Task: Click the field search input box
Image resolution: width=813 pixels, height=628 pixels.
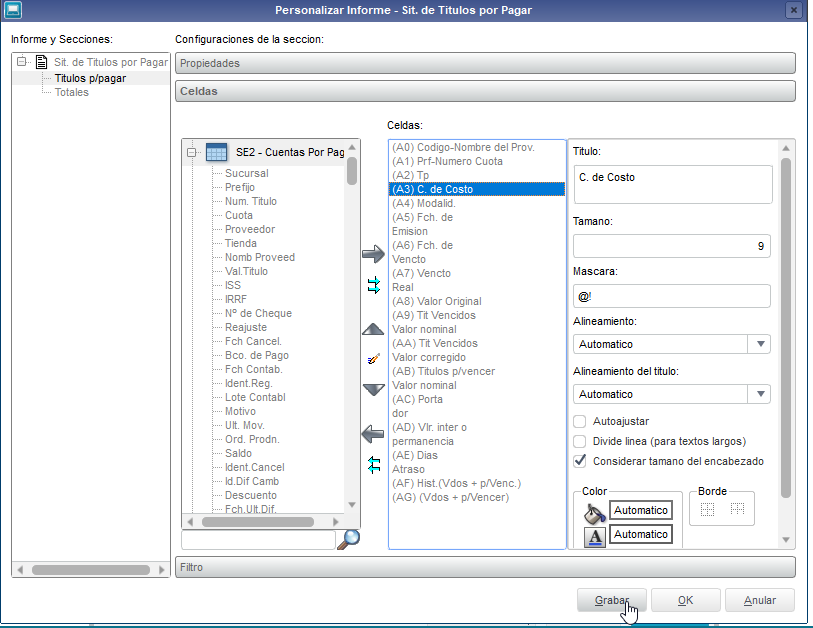Action: [x=258, y=540]
